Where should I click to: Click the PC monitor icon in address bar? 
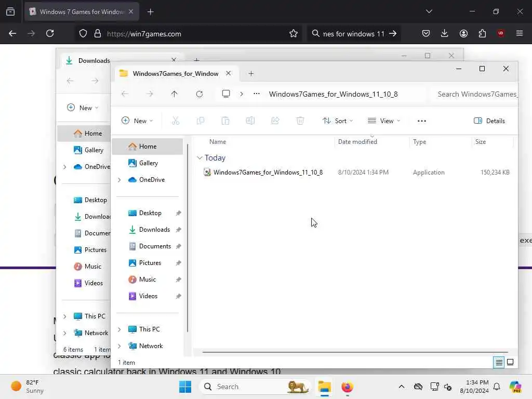[x=226, y=94]
